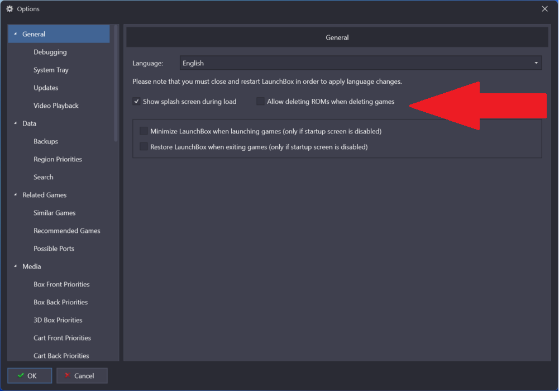Select the General category
The width and height of the screenshot is (559, 392).
[59, 34]
